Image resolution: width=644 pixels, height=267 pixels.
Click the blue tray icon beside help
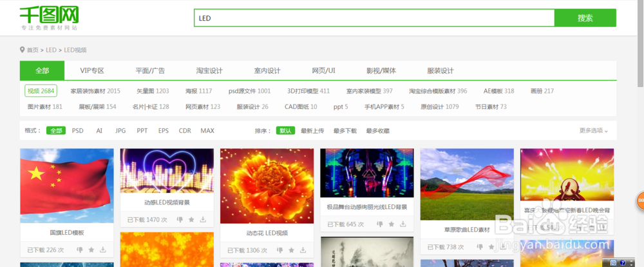coord(614,263)
